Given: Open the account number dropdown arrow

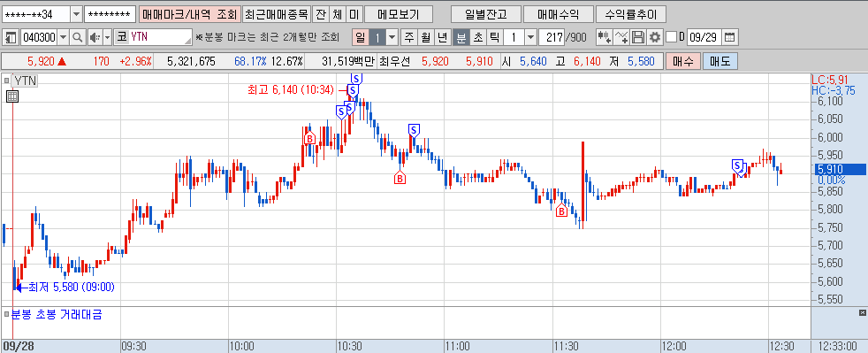Looking at the screenshot, I should 76,14.
